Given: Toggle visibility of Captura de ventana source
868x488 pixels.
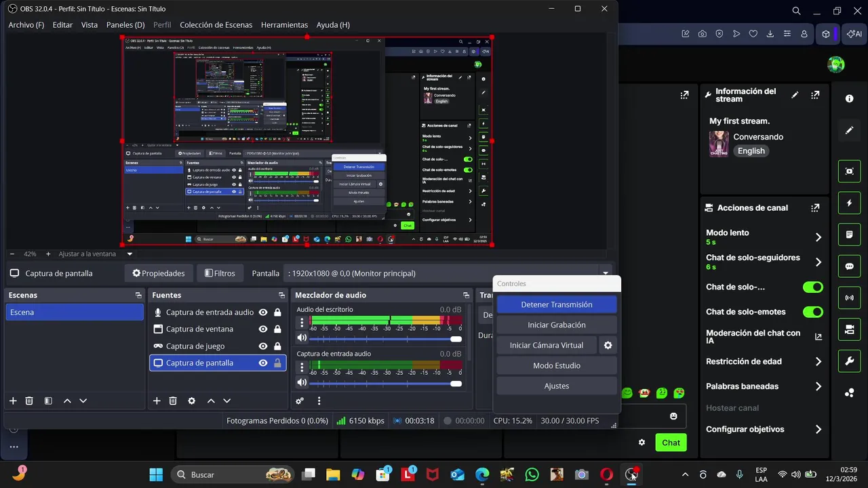Looking at the screenshot, I should point(262,329).
